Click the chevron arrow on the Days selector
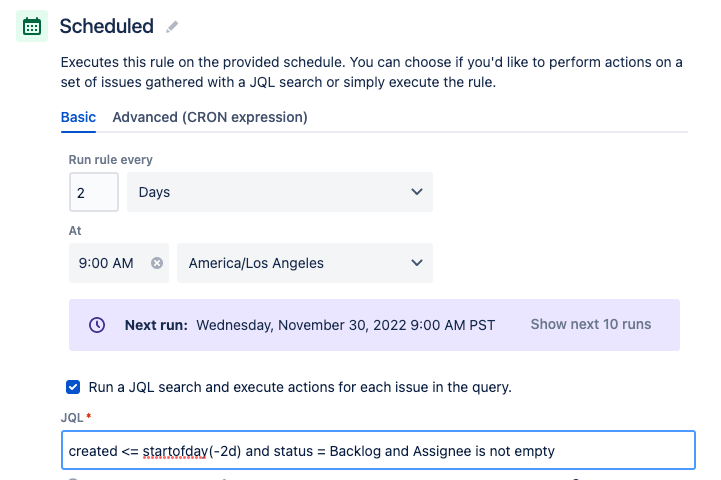 click(417, 192)
